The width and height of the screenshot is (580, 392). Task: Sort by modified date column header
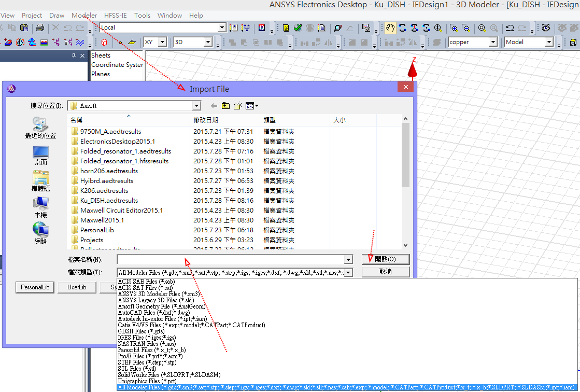[x=225, y=120]
